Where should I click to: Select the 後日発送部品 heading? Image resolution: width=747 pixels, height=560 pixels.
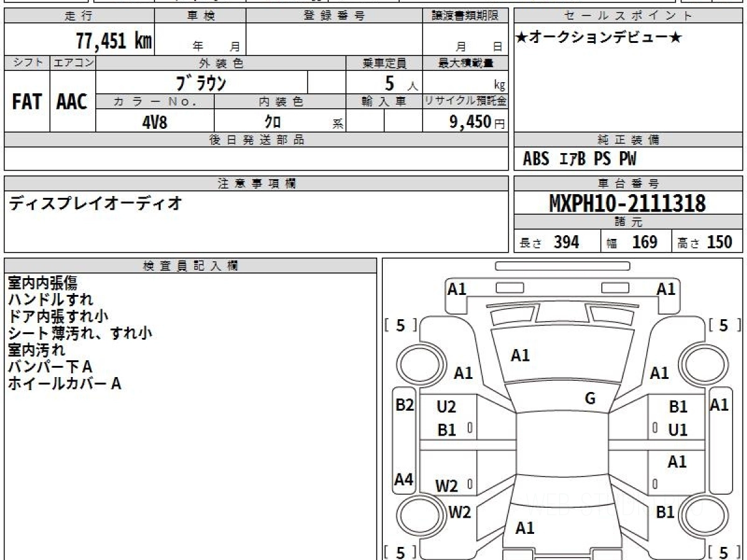pyautogui.click(x=256, y=140)
